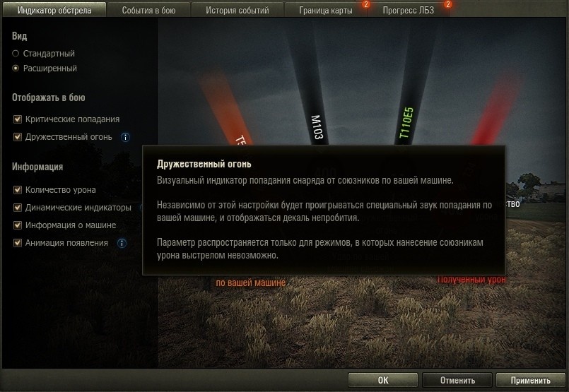The width and height of the screenshot is (569, 392).
Task: Click info icon next to Дружественный огонь
Action: coord(125,137)
